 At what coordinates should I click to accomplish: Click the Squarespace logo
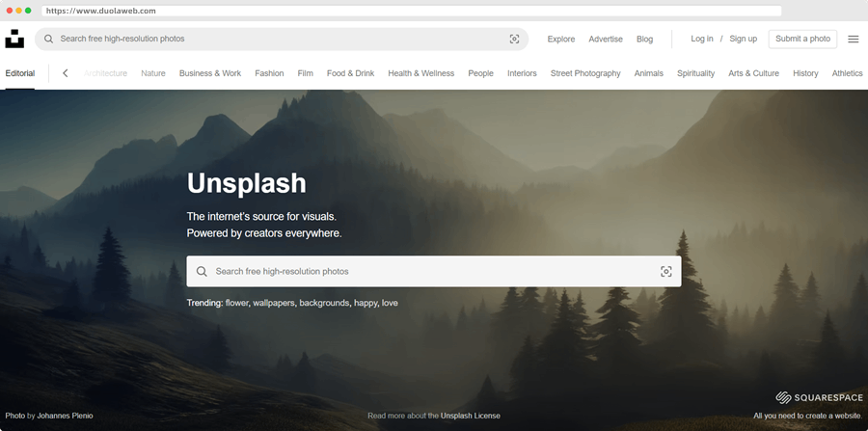819,397
